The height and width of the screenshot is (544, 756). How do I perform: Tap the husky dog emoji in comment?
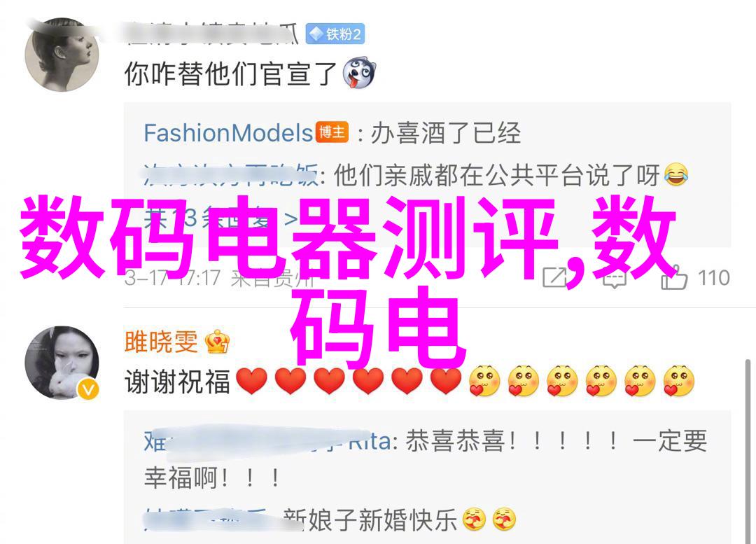[358, 73]
